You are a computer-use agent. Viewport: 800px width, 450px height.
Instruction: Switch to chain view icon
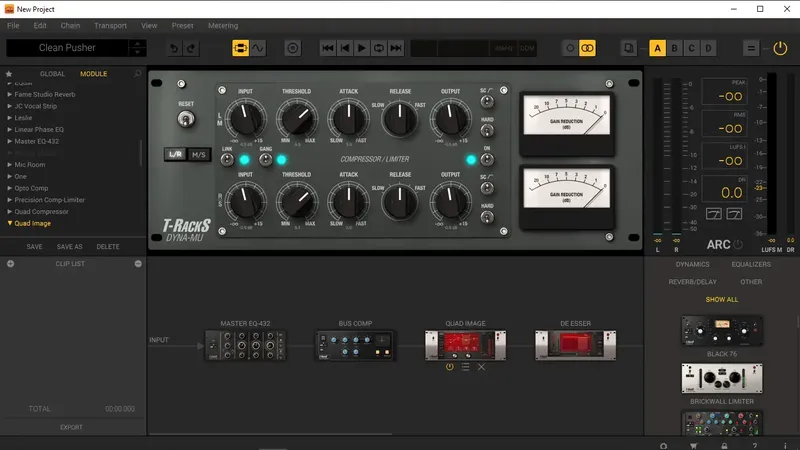tap(240, 48)
